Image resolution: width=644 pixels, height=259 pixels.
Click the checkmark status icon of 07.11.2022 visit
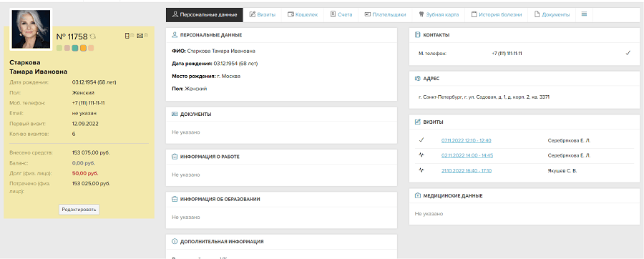(421, 140)
